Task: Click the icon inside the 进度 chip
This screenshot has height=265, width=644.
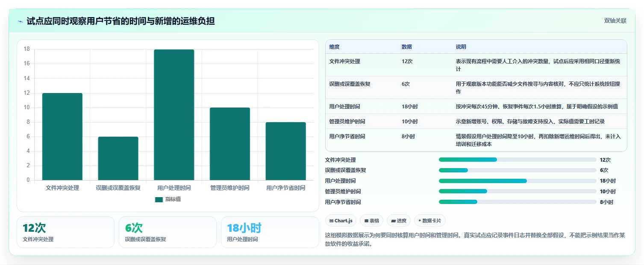Action: [393, 221]
